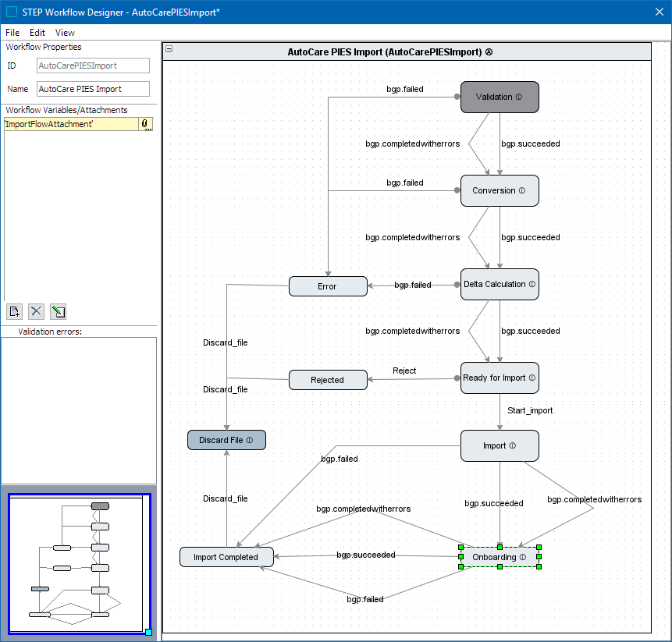Click the workflow ID input field
Screen dimensions: 672x642
pos(93,66)
